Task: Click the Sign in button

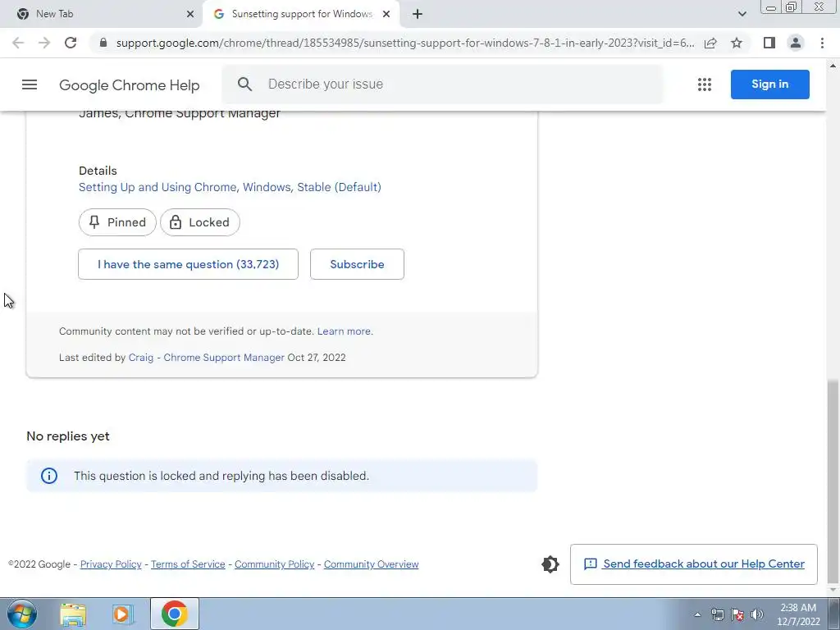Action: tap(769, 84)
